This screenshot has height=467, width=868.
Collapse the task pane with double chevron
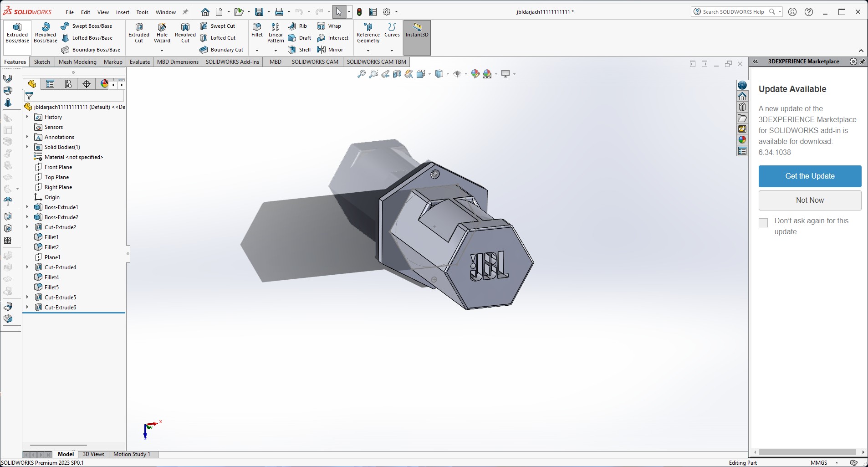click(756, 62)
